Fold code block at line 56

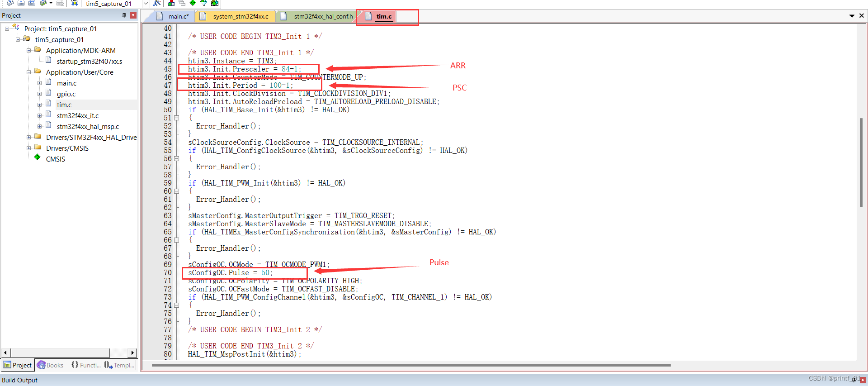click(x=177, y=158)
